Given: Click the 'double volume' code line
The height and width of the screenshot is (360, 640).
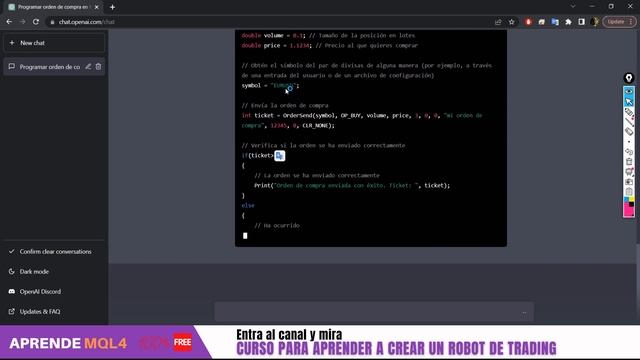Looking at the screenshot, I should coord(328,36).
